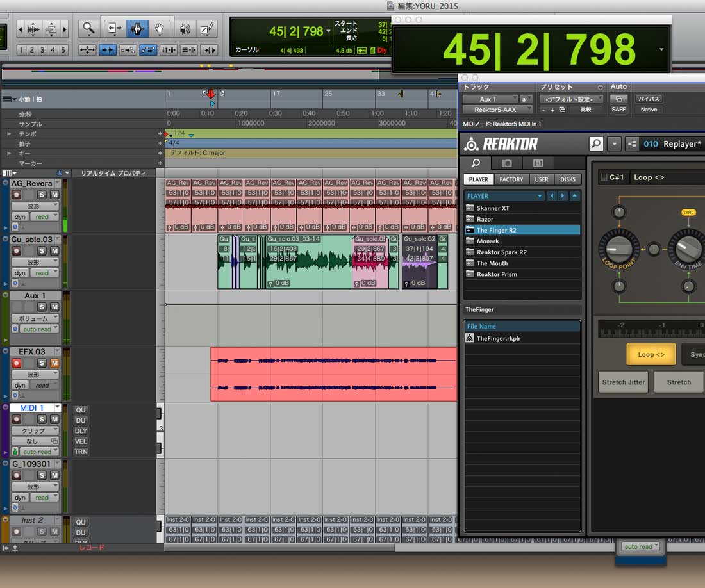This screenshot has height=588, width=705.
Task: Select the Pencil tool
Action: 207,29
